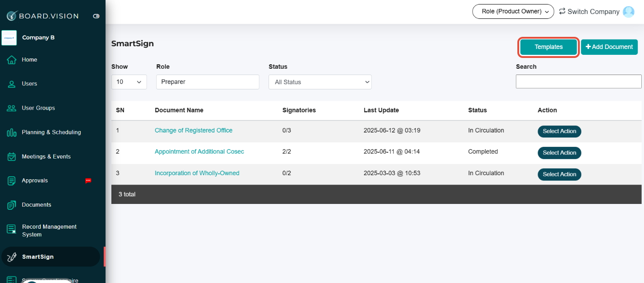Click Switch Company link
644x283 pixels.
tap(594, 12)
